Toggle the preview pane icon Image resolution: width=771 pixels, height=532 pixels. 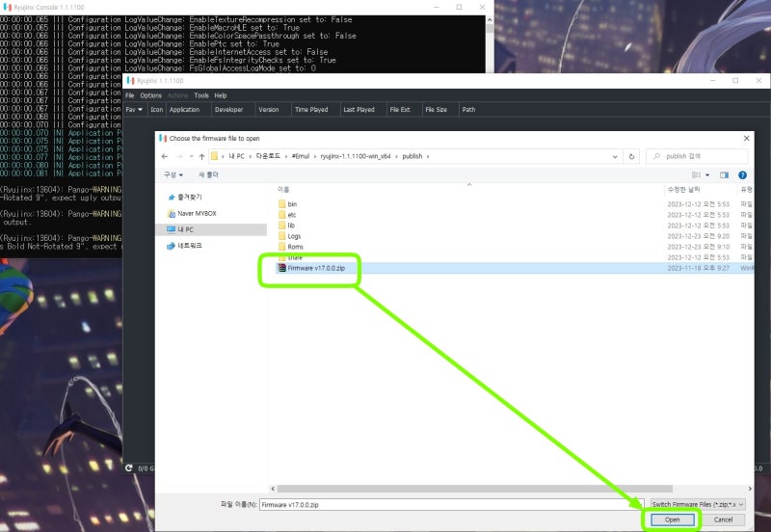725,175
